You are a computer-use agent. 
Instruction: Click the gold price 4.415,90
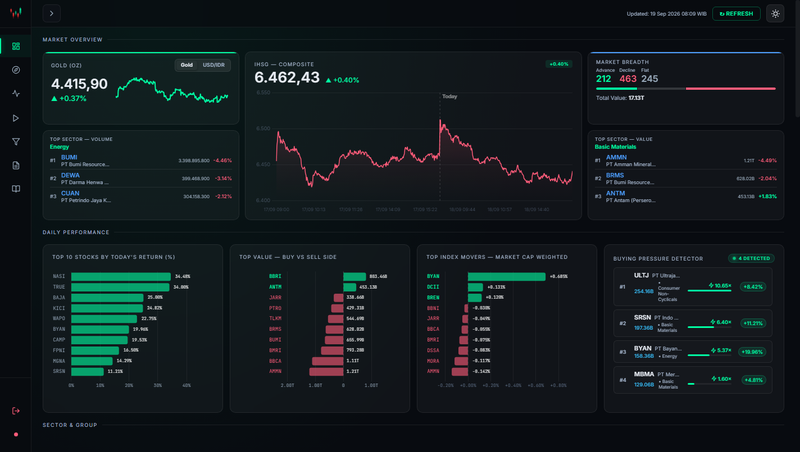point(79,84)
